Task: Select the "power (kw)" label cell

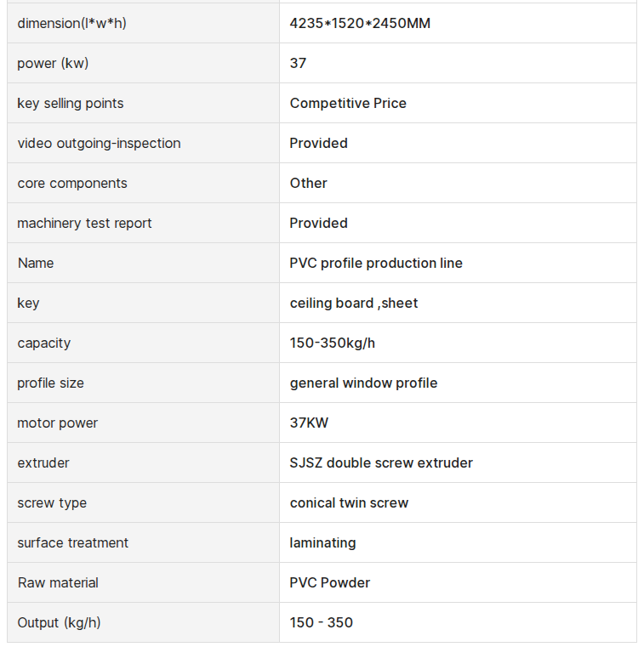Action: [x=53, y=63]
